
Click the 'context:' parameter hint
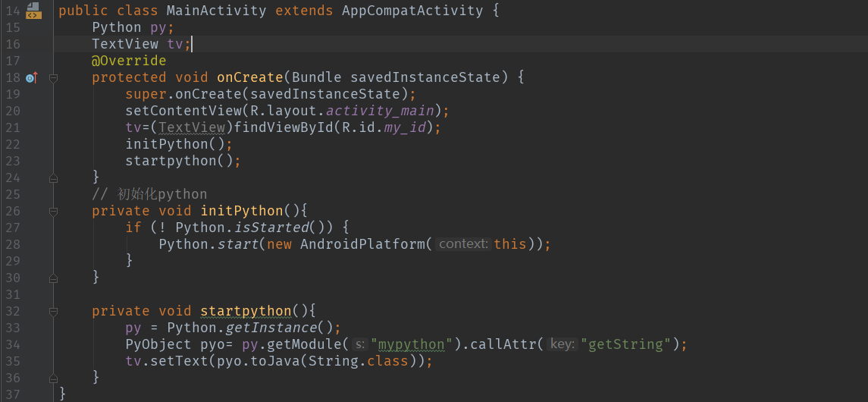pyautogui.click(x=463, y=244)
